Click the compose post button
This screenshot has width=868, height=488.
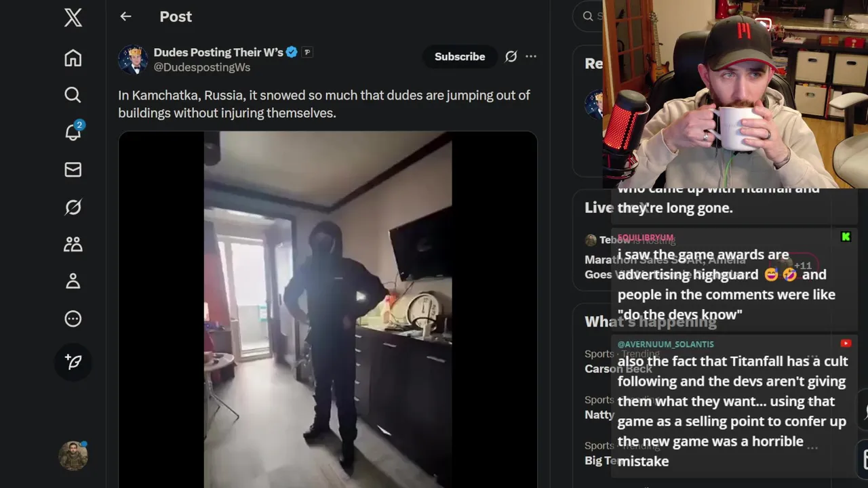tap(73, 362)
